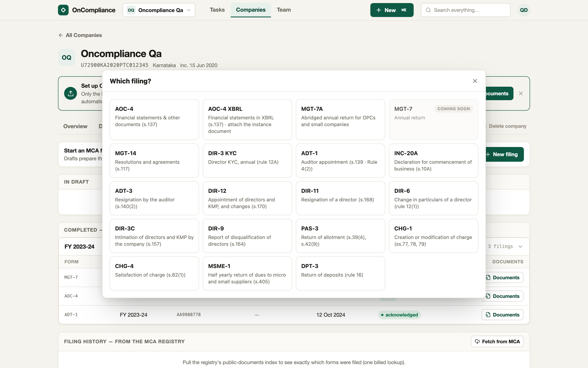Viewport: 588px width, 368px height.
Task: Click the plus icon on New button
Action: [x=379, y=10]
